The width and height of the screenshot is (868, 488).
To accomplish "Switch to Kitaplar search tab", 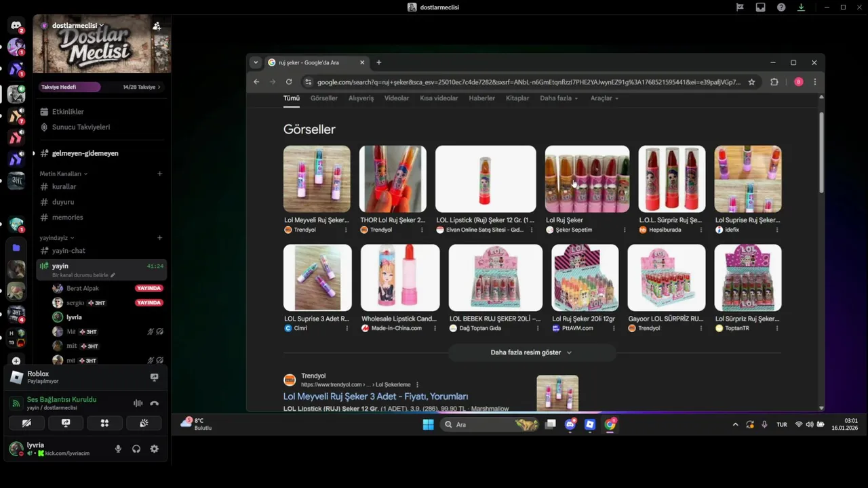I will click(x=517, y=98).
